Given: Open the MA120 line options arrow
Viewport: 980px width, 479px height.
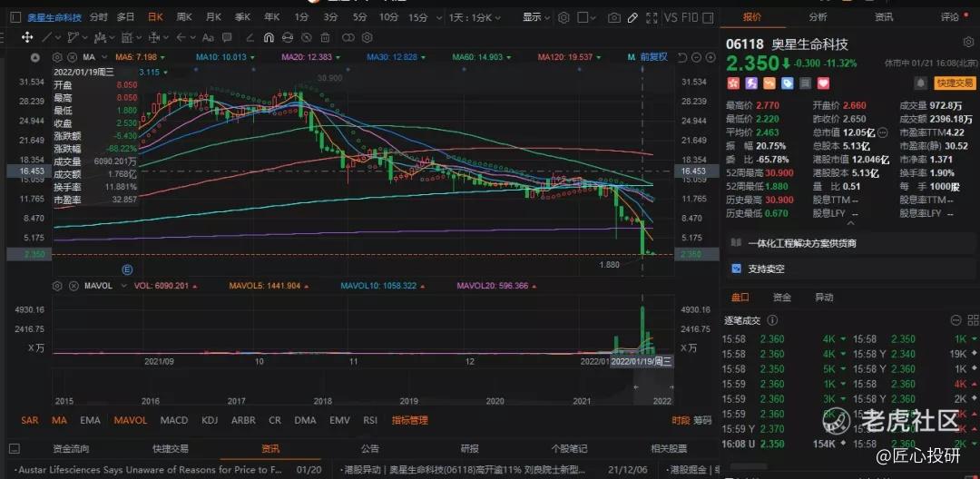Looking at the screenshot, I should pos(599,57).
